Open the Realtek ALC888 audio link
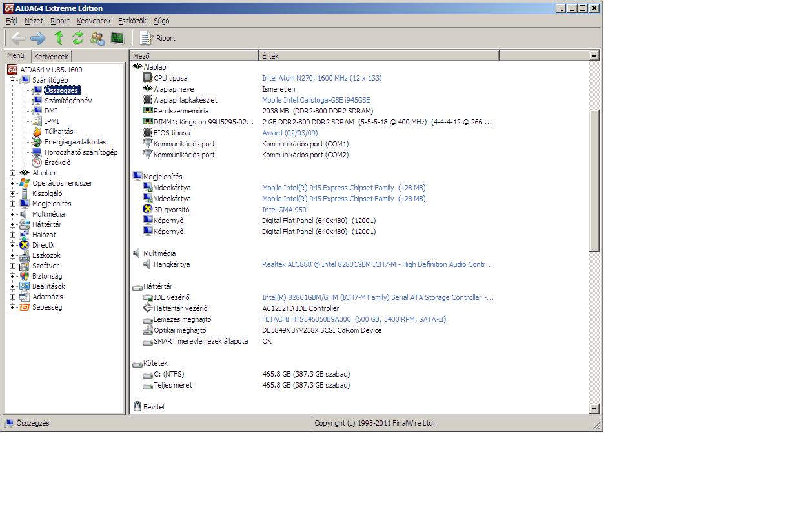This screenshot has width=810, height=532. coord(378,264)
